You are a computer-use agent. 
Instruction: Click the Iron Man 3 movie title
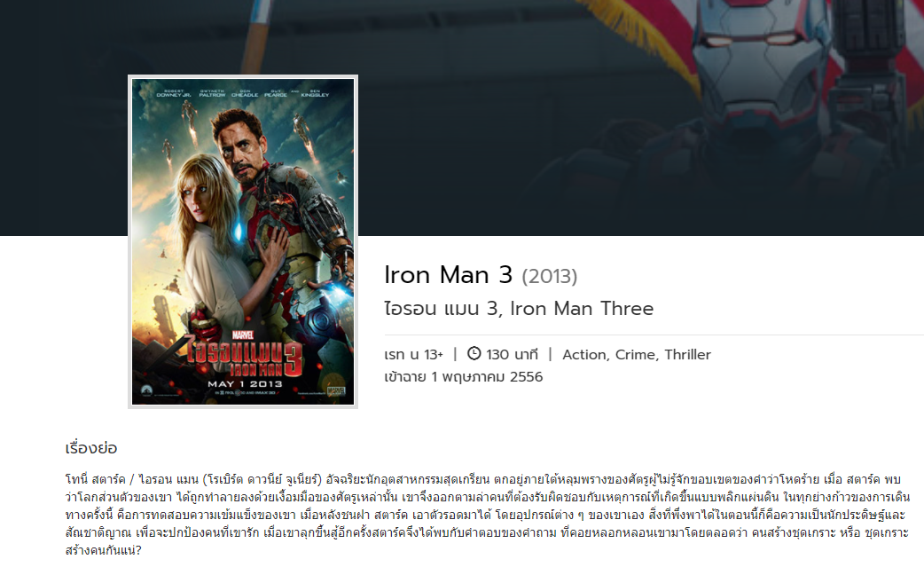[449, 275]
